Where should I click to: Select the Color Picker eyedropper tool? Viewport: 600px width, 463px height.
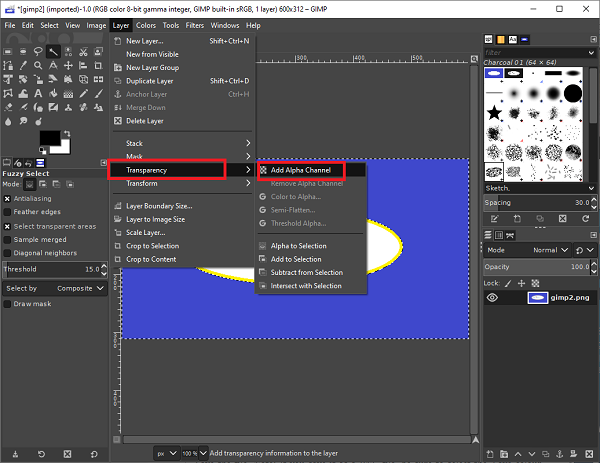pos(23,65)
